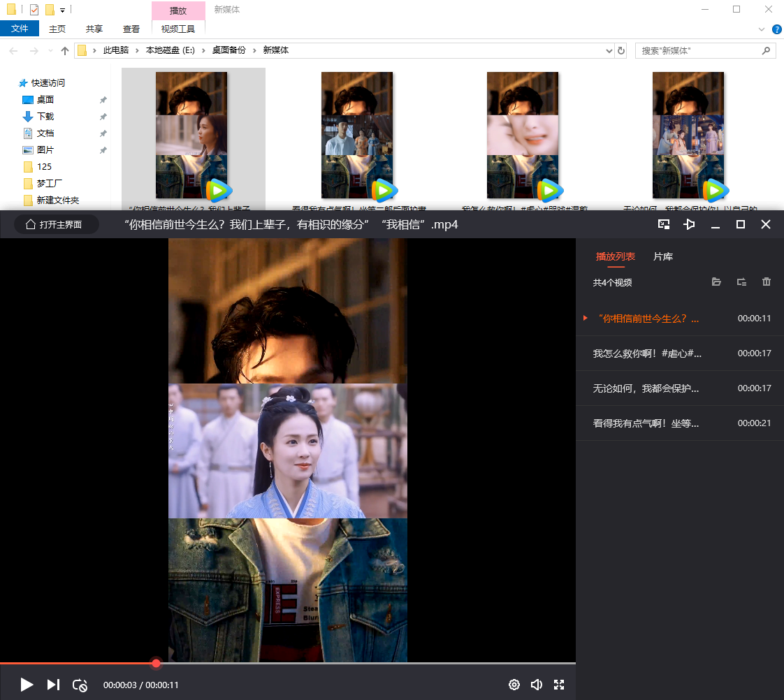784x700 pixels.
Task: Clear the playlist with trash icon
Action: 767,282
